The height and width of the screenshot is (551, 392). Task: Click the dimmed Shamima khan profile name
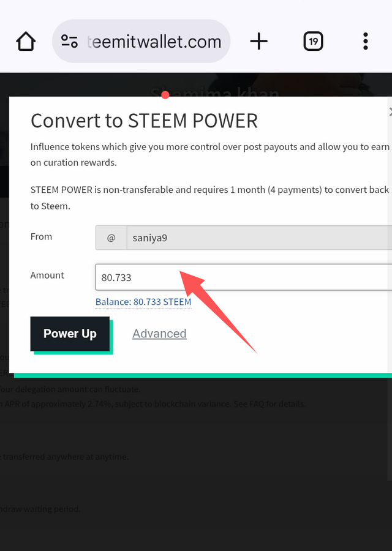(215, 92)
